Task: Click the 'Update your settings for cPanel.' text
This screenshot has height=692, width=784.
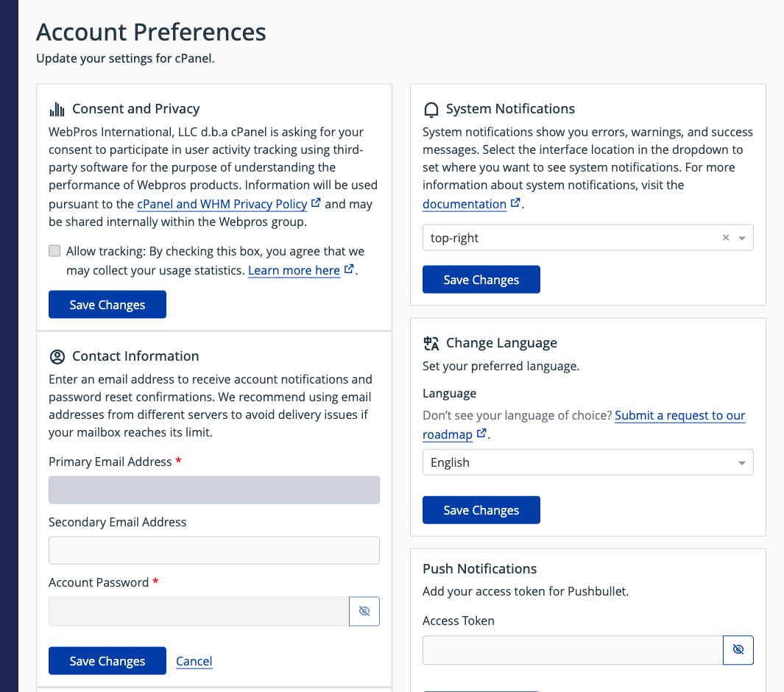Action: [125, 58]
